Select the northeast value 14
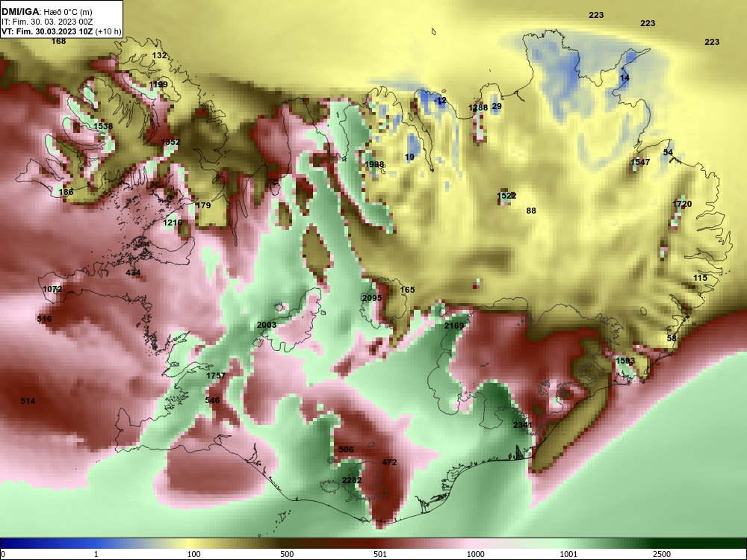The image size is (747, 560). (624, 78)
